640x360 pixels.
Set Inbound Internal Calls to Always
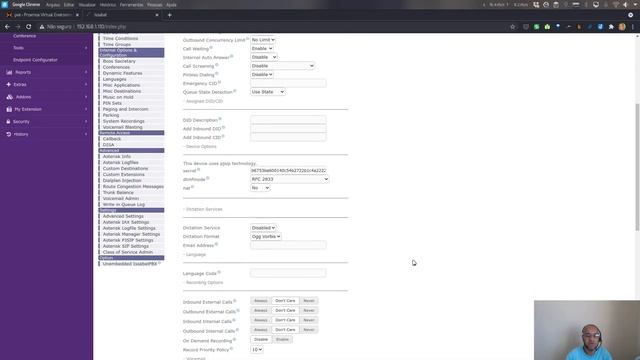[x=260, y=320]
